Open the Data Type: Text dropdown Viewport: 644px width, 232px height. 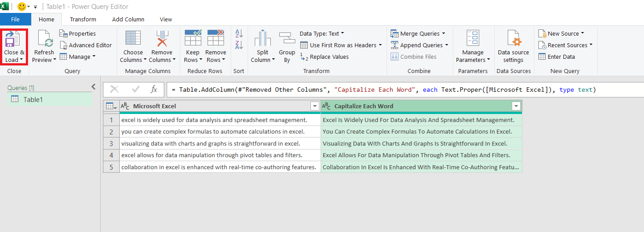[322, 33]
